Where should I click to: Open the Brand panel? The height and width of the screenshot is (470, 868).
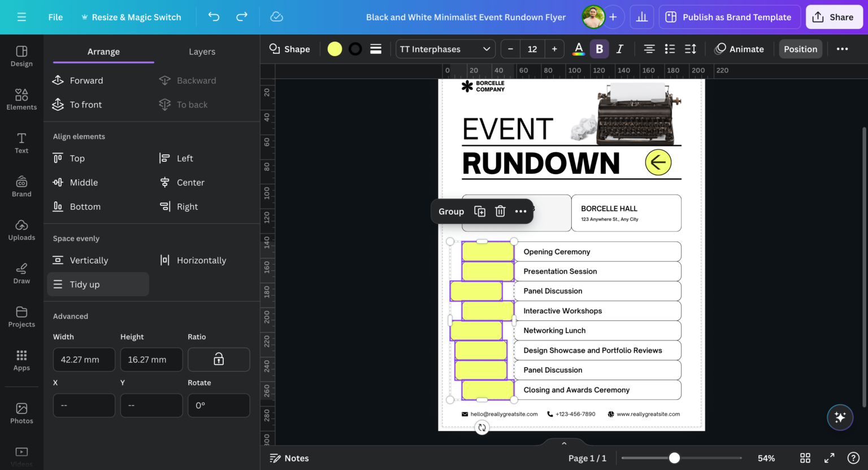click(21, 187)
